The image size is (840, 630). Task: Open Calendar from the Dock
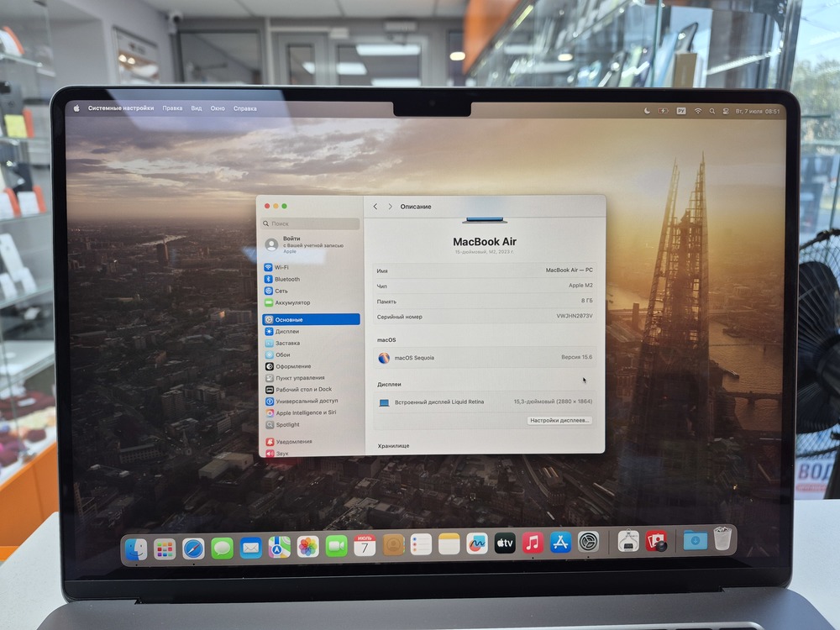click(365, 545)
